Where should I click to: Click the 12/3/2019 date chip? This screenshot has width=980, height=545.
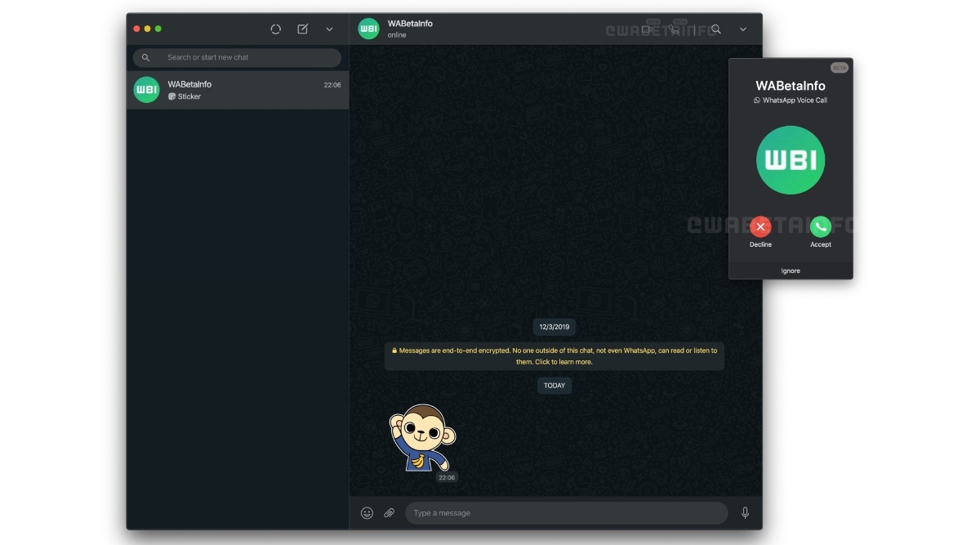555,327
